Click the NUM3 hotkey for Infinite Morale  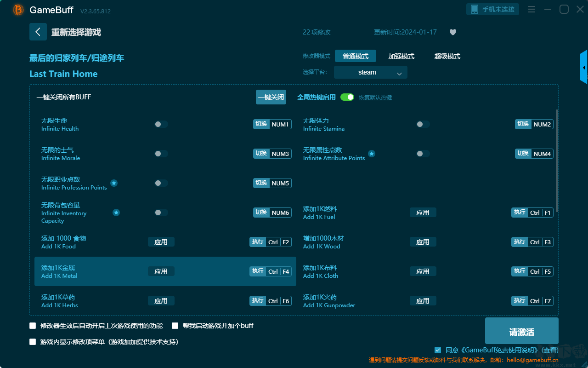tap(272, 154)
